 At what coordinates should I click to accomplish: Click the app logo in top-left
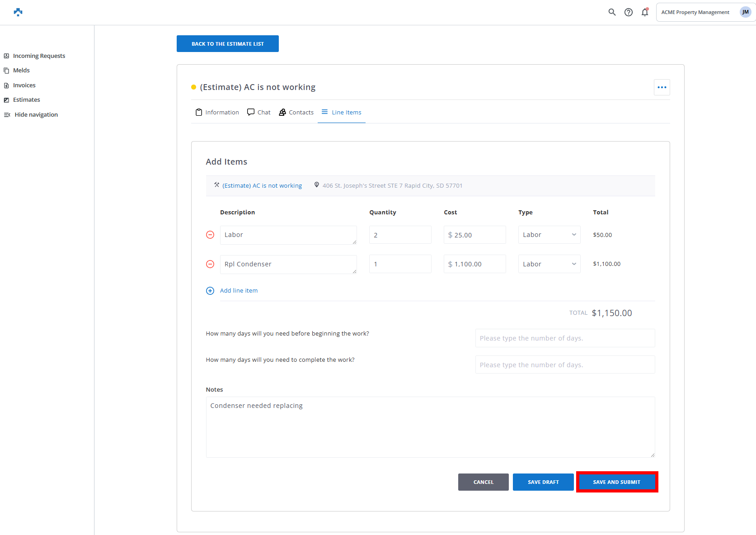(x=18, y=12)
